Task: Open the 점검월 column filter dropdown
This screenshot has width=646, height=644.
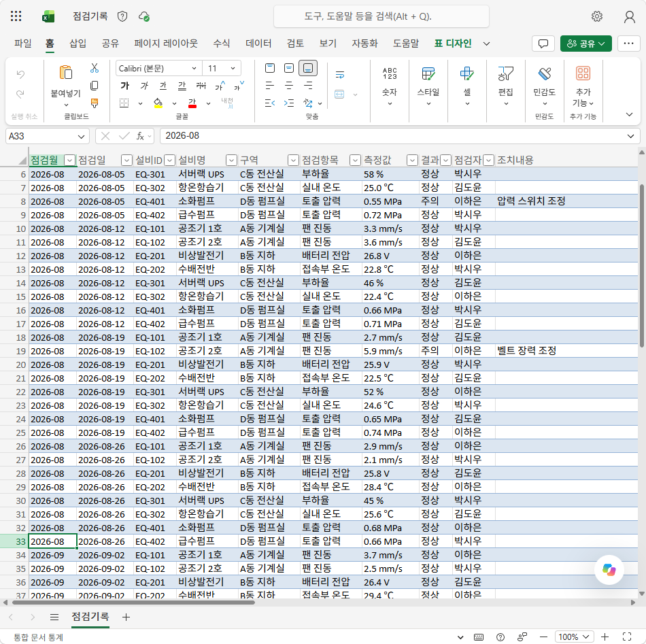Action: tap(70, 160)
